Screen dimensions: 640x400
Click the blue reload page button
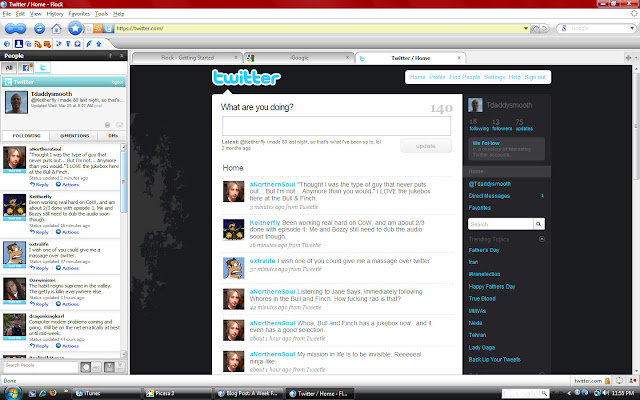coord(39,28)
